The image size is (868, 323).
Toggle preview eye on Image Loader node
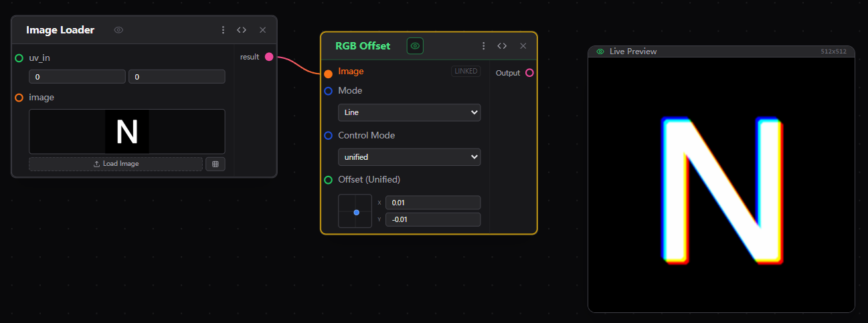point(118,30)
